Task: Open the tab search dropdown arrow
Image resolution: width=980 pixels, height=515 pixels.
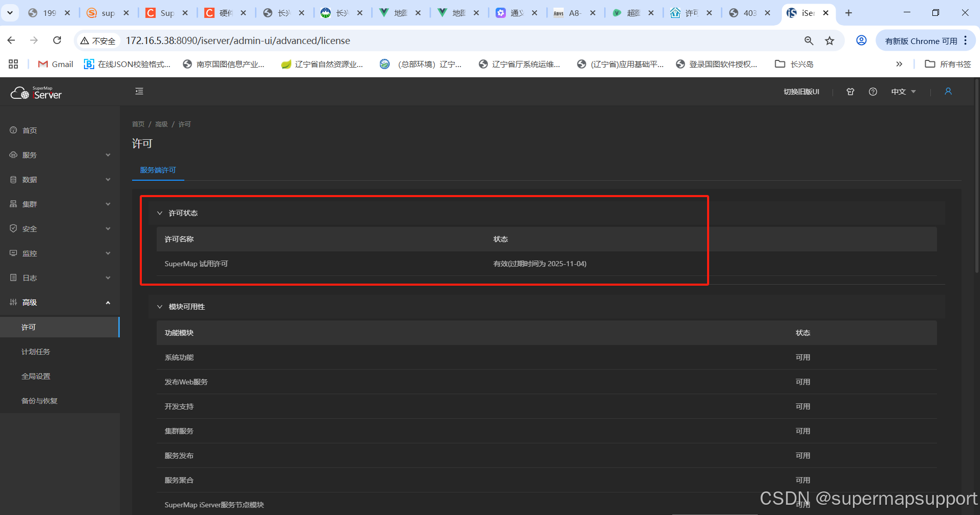Action: (10, 13)
